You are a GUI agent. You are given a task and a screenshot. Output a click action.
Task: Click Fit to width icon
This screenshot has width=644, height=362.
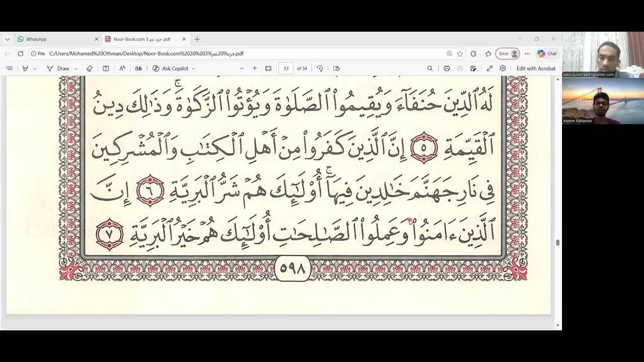(268, 68)
